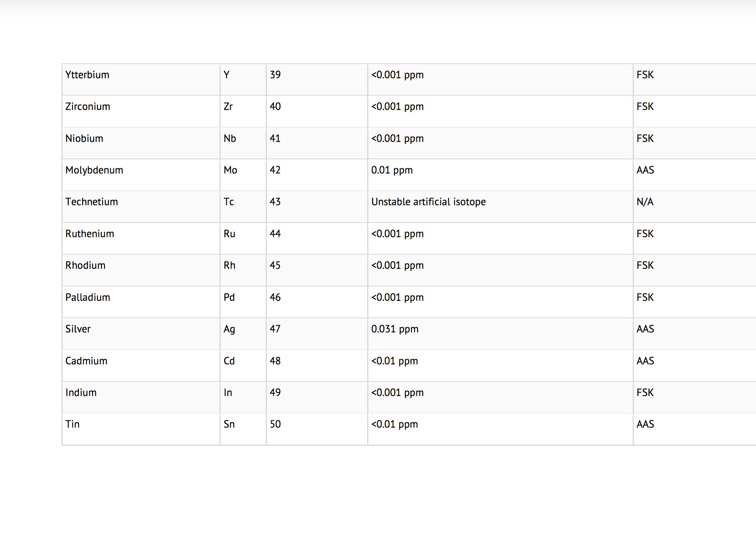Viewport: 756px width, 535px height.
Task: Click Silver's 0.031 ppm concentration
Action: (394, 329)
